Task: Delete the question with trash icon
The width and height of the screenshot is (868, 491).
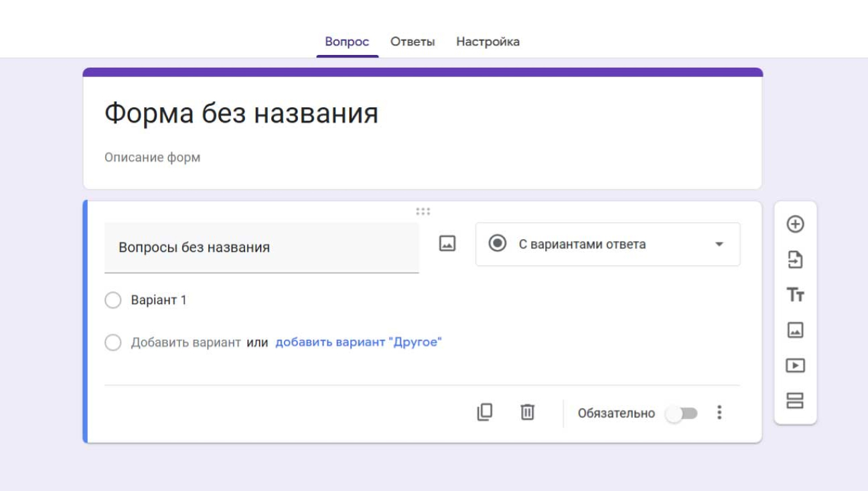Action: point(528,412)
